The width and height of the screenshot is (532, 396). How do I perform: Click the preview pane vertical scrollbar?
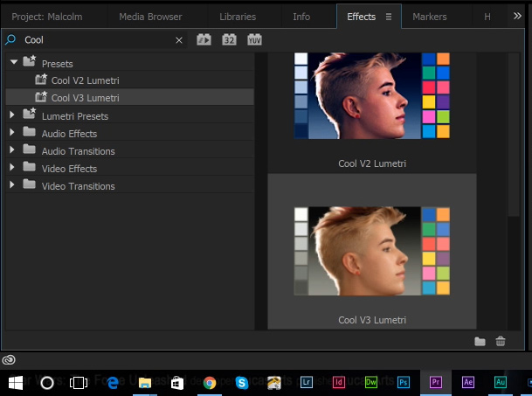(514, 134)
